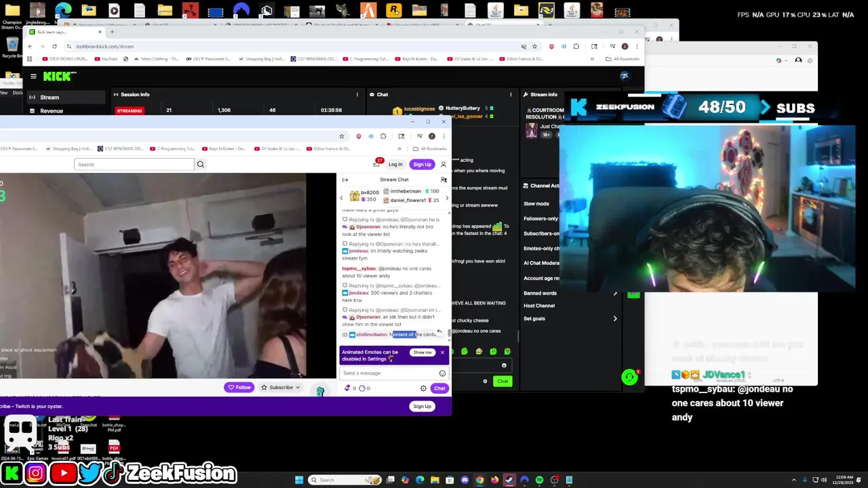Viewport: 868px width, 488px height.
Task: Open Twitch user account icon menu
Action: point(443,164)
